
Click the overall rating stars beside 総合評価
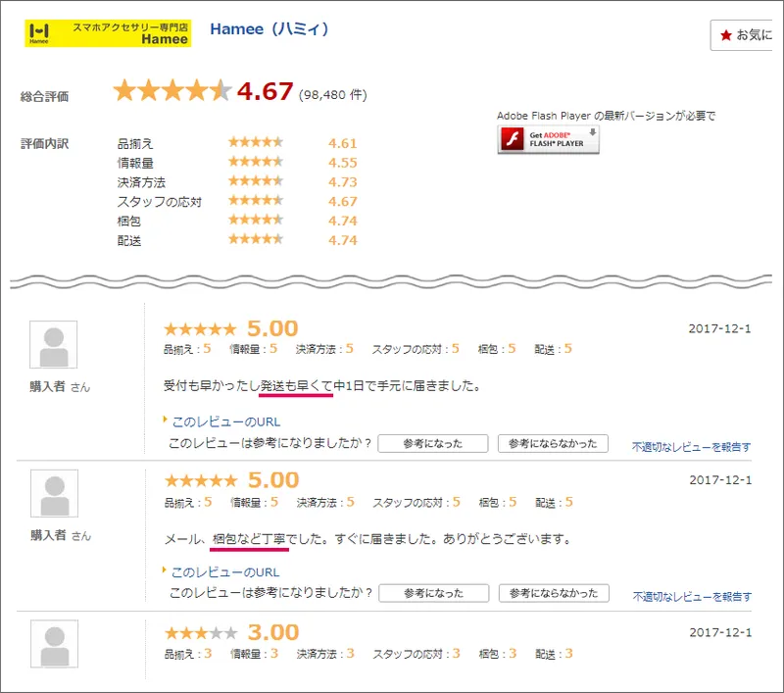click(x=172, y=90)
